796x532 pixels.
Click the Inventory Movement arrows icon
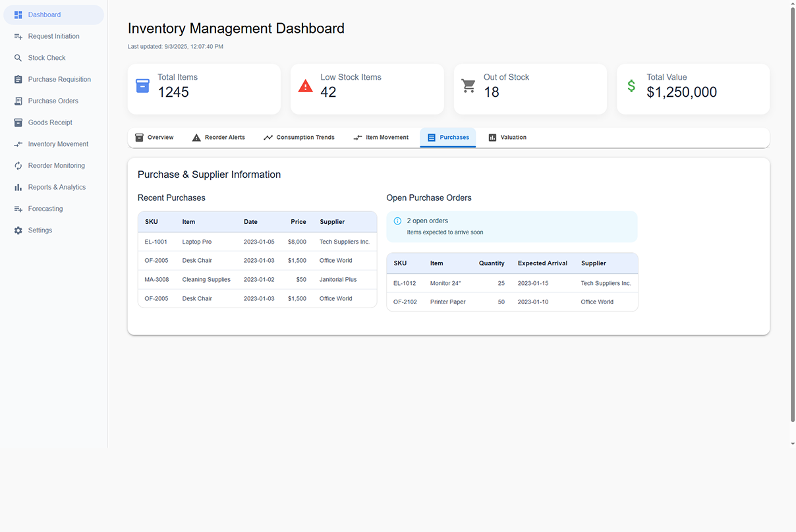coord(18,144)
